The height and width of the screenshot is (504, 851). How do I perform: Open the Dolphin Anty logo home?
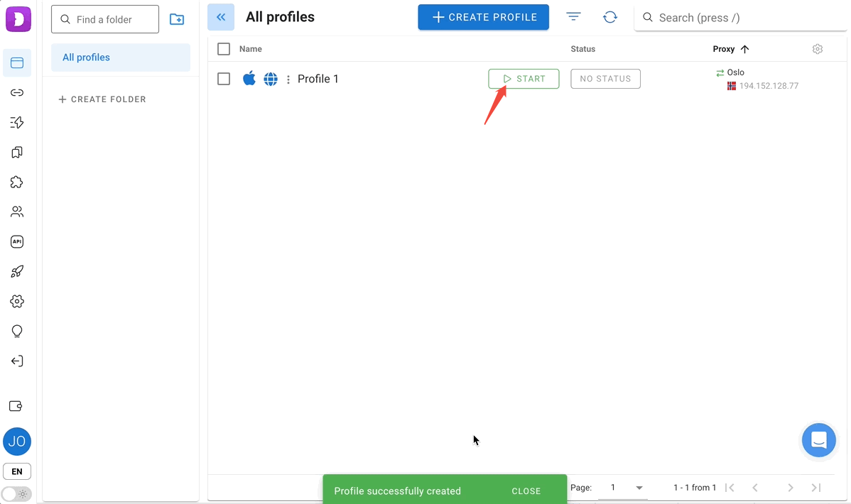18,18
